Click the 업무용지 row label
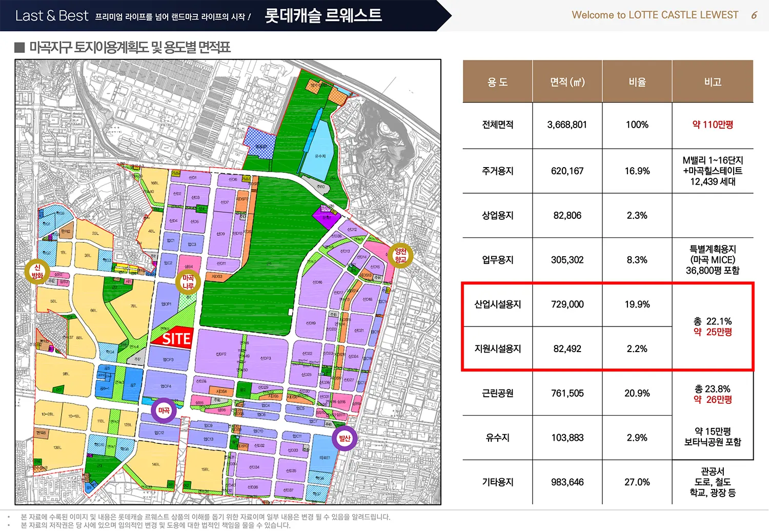 click(497, 260)
